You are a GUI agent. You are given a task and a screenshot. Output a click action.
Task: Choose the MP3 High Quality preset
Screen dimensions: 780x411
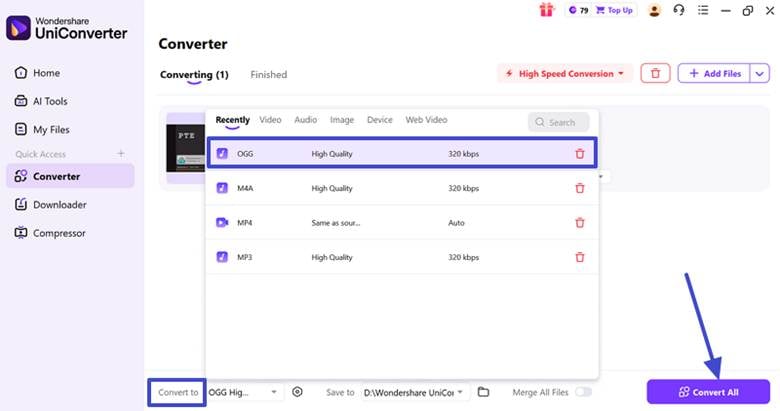click(x=402, y=257)
